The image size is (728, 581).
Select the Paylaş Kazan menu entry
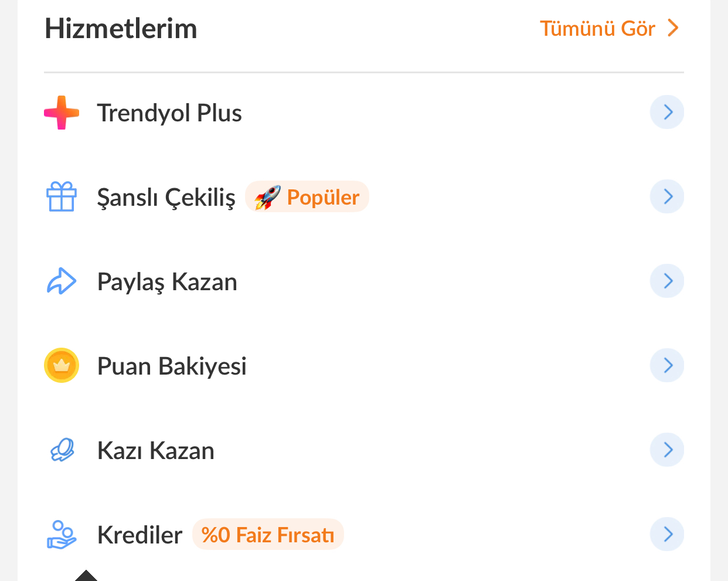(x=364, y=281)
